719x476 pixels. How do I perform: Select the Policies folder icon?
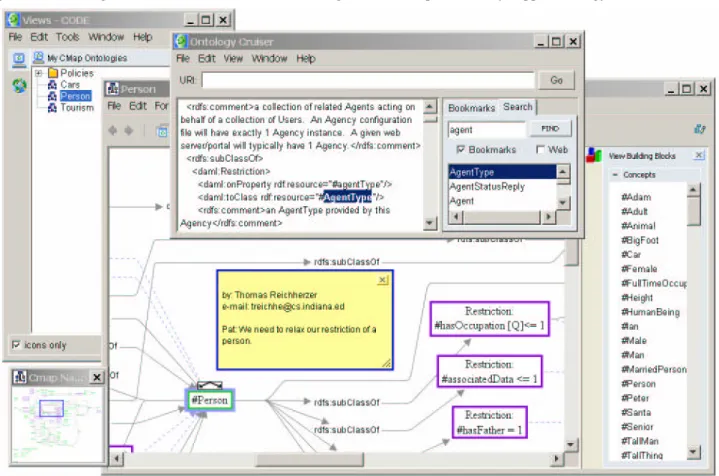(53, 73)
